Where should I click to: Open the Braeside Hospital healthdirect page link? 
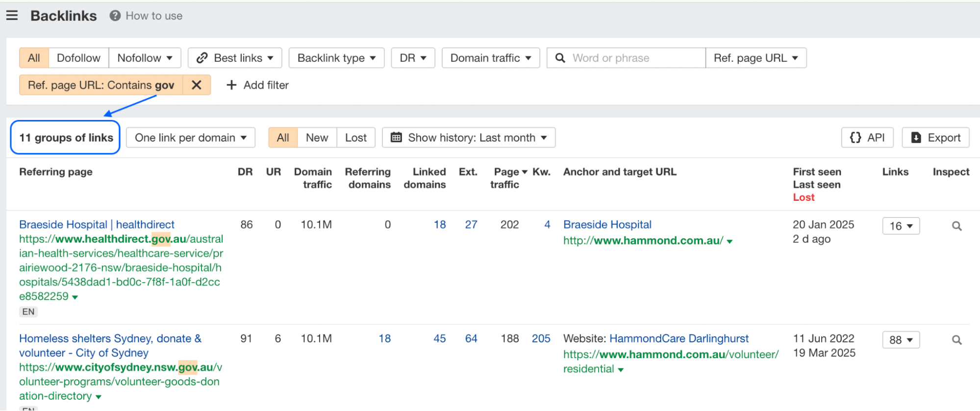(x=97, y=224)
